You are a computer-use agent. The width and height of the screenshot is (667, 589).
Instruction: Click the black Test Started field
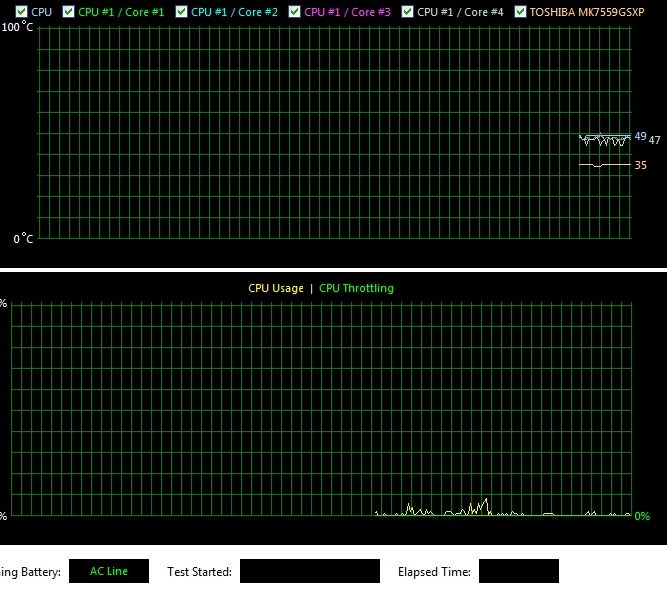(310, 571)
